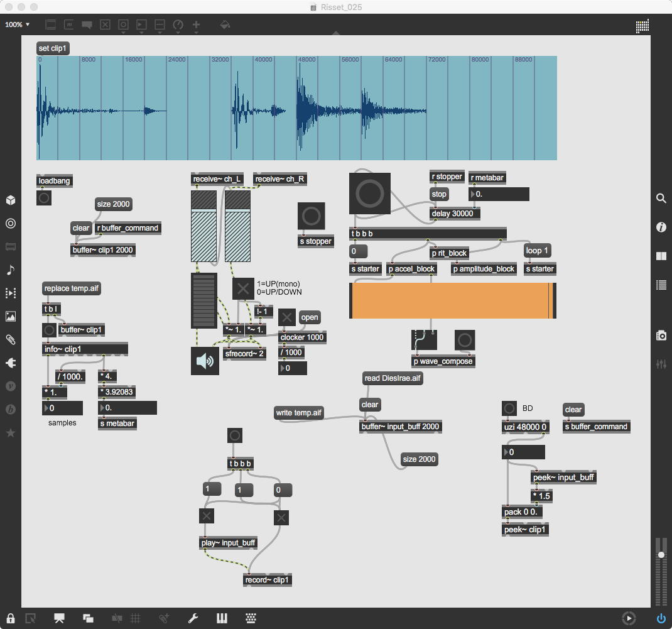Click the open message box

[x=310, y=317]
